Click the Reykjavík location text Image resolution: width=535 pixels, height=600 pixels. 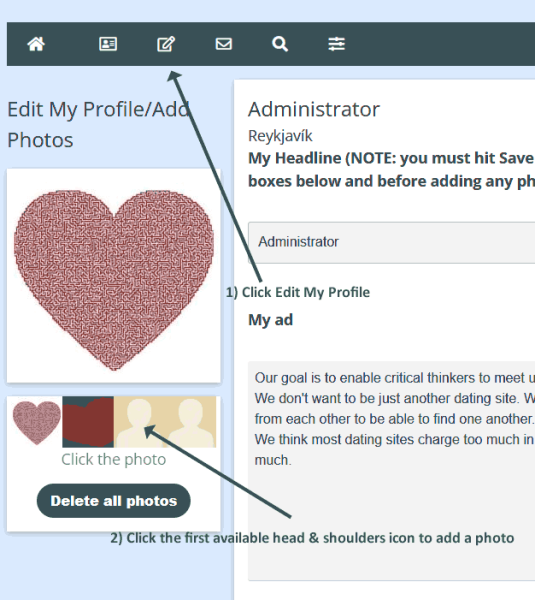(x=280, y=136)
